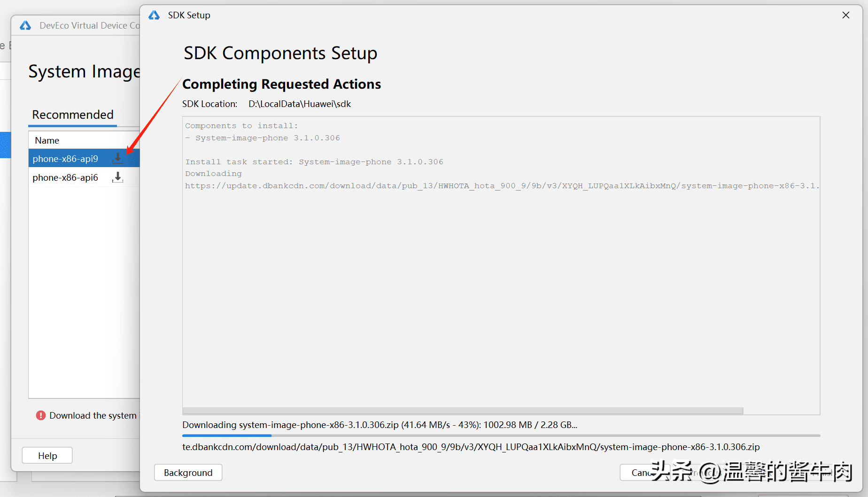
Task: Click the DevEco Virtual Device window logo
Action: [x=25, y=26]
